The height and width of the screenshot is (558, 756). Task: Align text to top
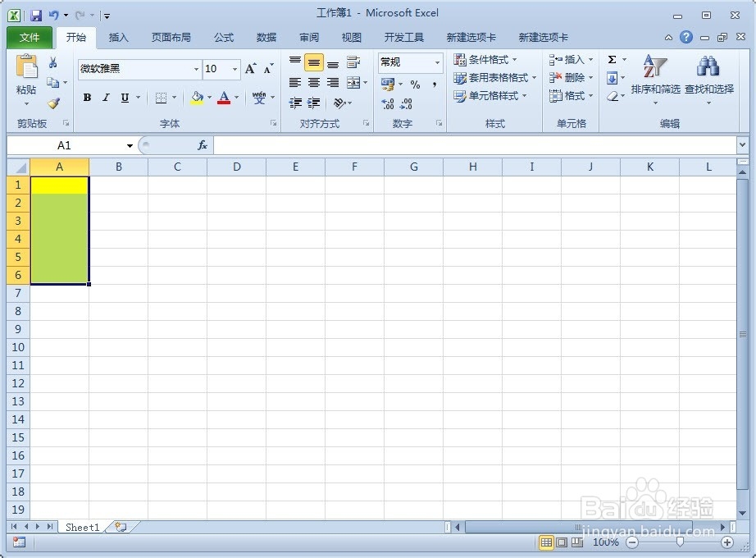tap(295, 62)
